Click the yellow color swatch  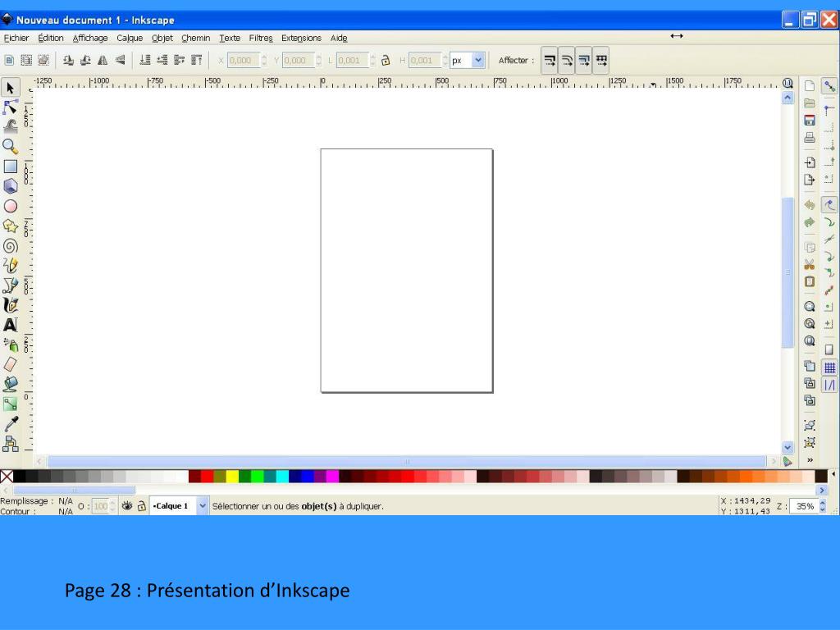click(232, 477)
